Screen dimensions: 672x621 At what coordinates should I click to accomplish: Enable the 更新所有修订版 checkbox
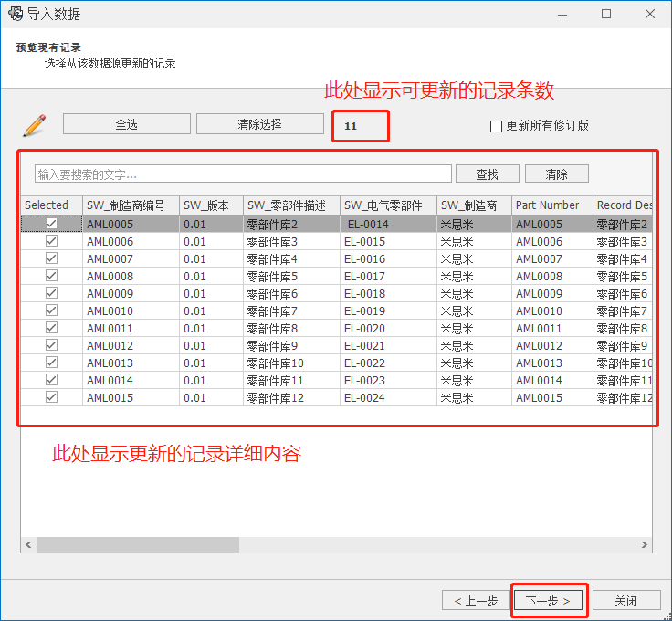tap(497, 126)
